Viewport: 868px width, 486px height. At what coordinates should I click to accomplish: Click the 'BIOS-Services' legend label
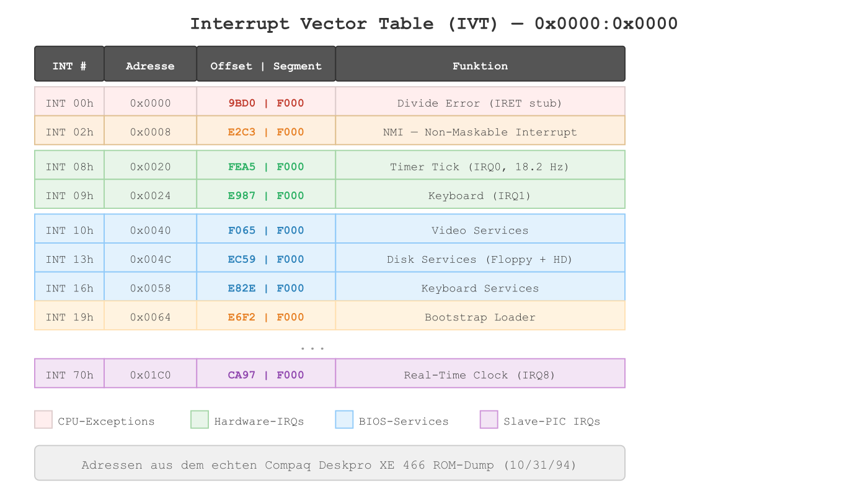click(x=404, y=421)
